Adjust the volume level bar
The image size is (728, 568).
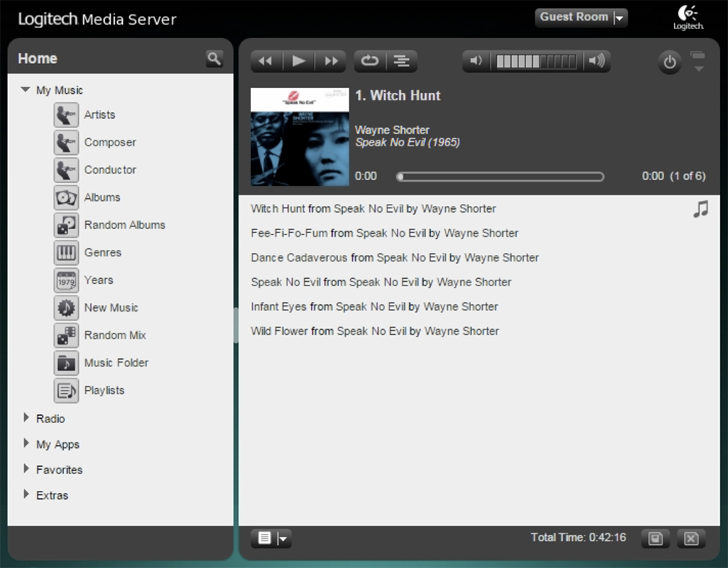[x=537, y=61]
